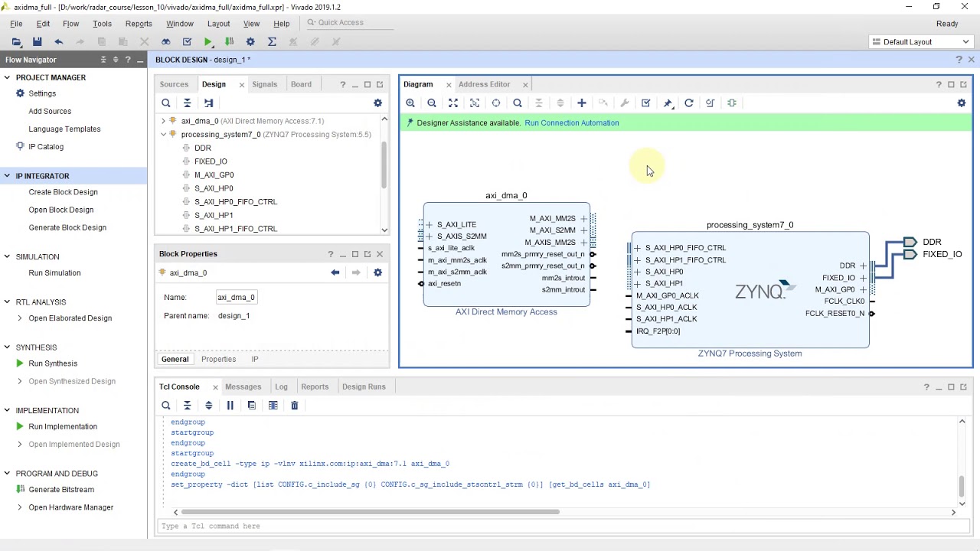Click the Optimize routing icon in Diagram toolbar
Viewport: 980px width, 551px height.
[710, 103]
